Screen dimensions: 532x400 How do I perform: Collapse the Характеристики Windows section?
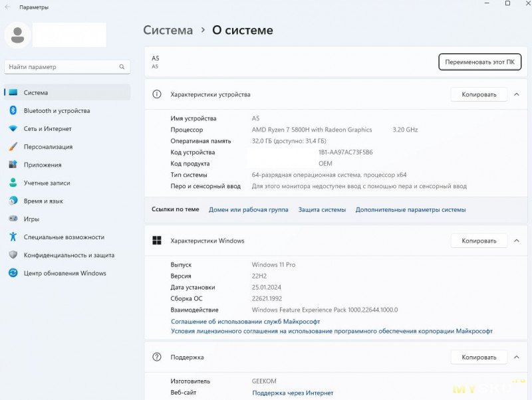pos(517,241)
